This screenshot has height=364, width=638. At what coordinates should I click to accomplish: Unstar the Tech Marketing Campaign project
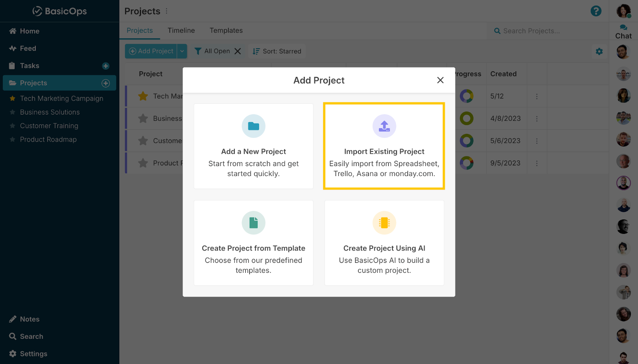click(143, 96)
